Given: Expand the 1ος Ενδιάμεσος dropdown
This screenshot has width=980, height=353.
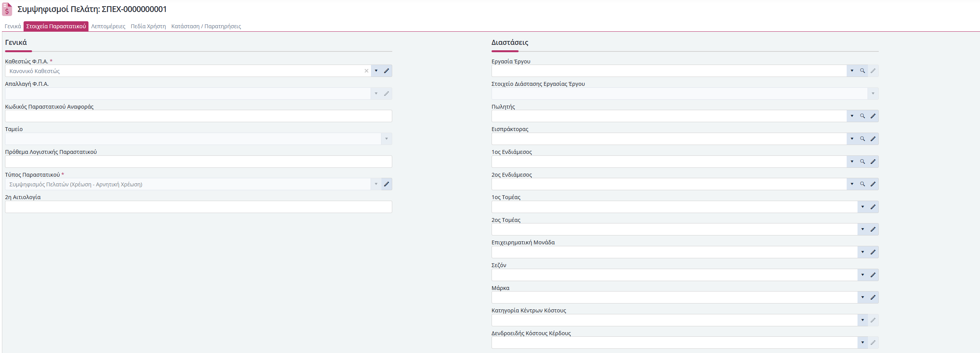Looking at the screenshot, I should point(852,162).
